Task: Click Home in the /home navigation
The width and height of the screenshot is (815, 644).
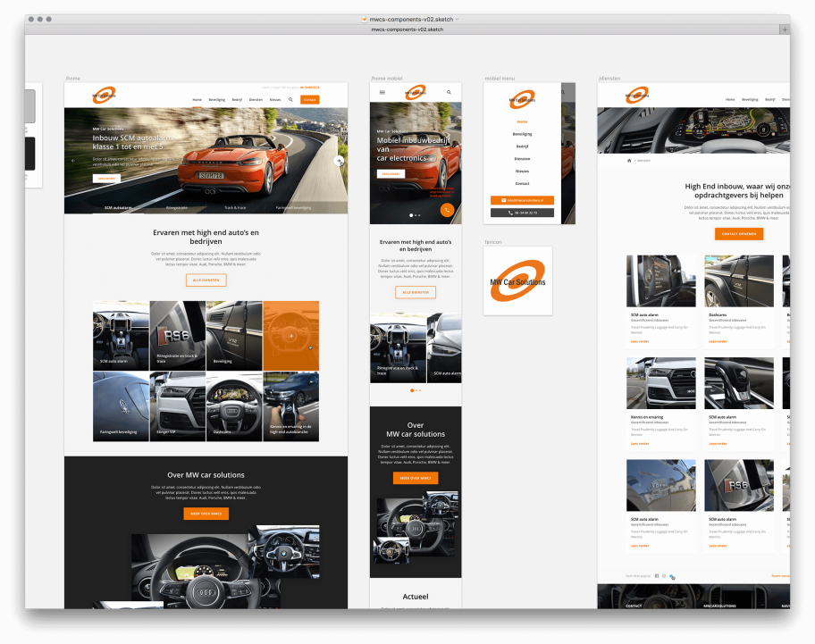Action: pos(197,100)
